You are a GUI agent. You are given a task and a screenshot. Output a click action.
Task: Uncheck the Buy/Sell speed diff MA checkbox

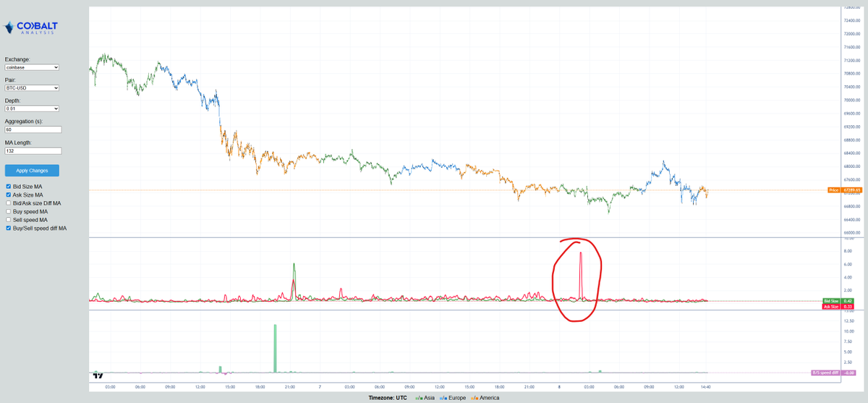pyautogui.click(x=9, y=228)
